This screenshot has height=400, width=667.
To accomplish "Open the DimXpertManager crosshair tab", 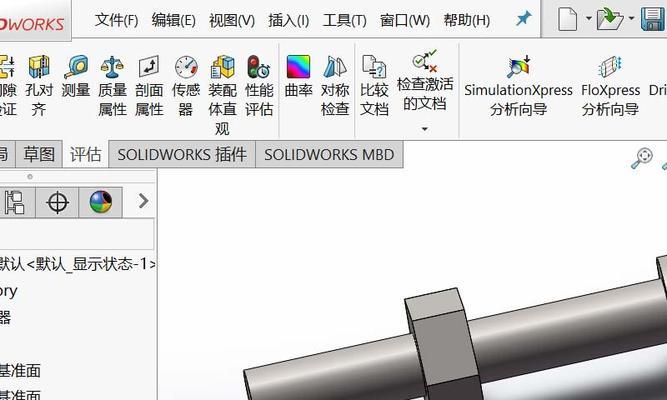I will click(x=57, y=202).
